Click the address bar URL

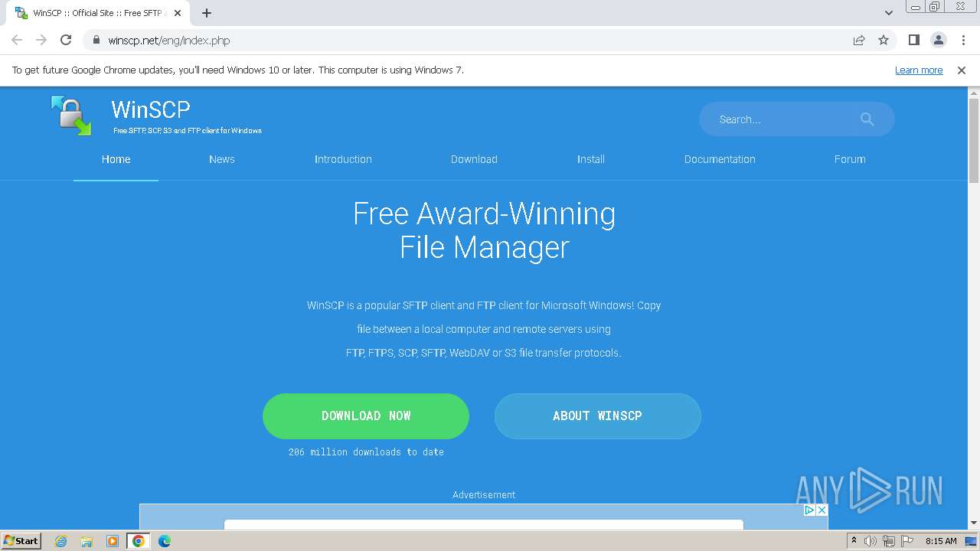click(x=169, y=41)
